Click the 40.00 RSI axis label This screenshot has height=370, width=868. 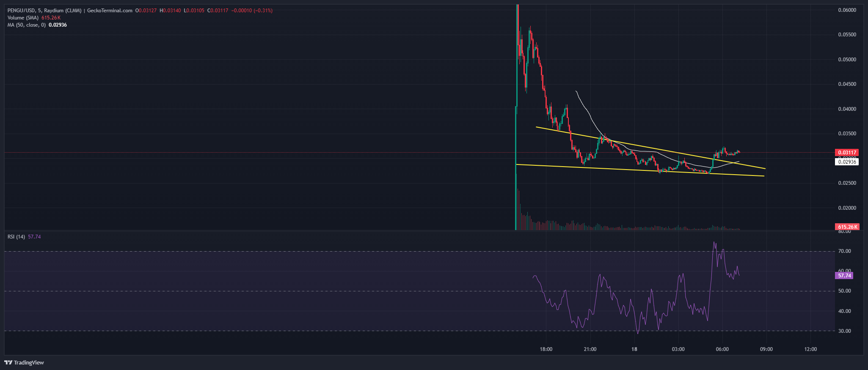pos(845,311)
